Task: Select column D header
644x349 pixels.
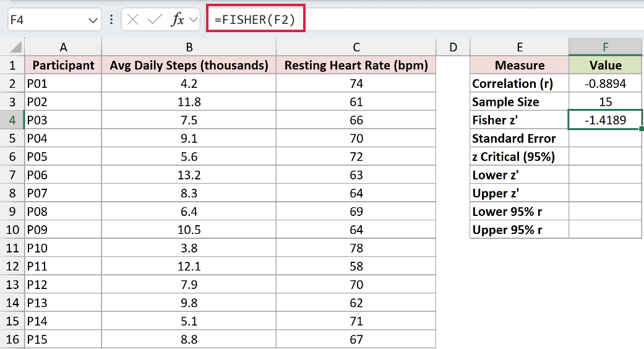Action: [x=453, y=47]
